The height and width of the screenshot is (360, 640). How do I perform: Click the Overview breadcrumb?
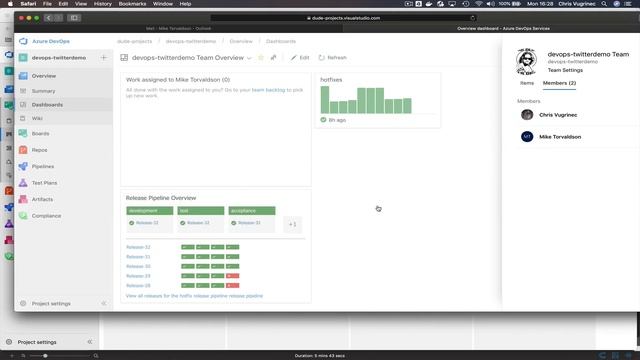(x=241, y=41)
